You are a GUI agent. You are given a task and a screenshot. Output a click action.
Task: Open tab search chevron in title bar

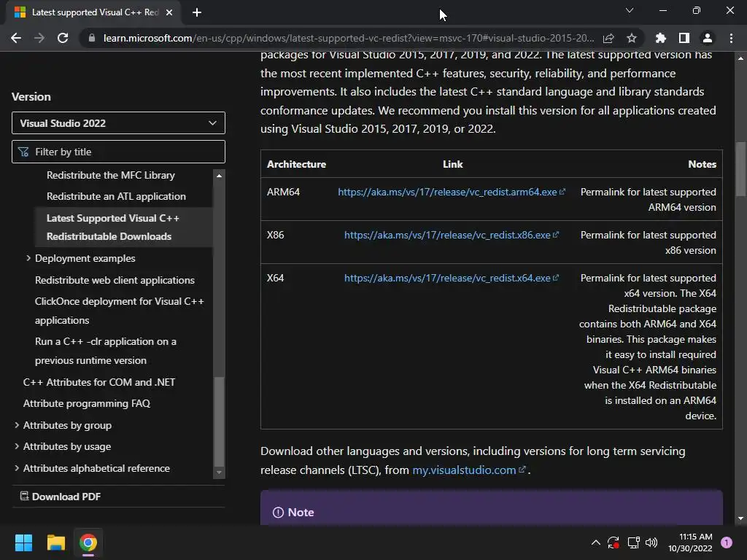(630, 10)
